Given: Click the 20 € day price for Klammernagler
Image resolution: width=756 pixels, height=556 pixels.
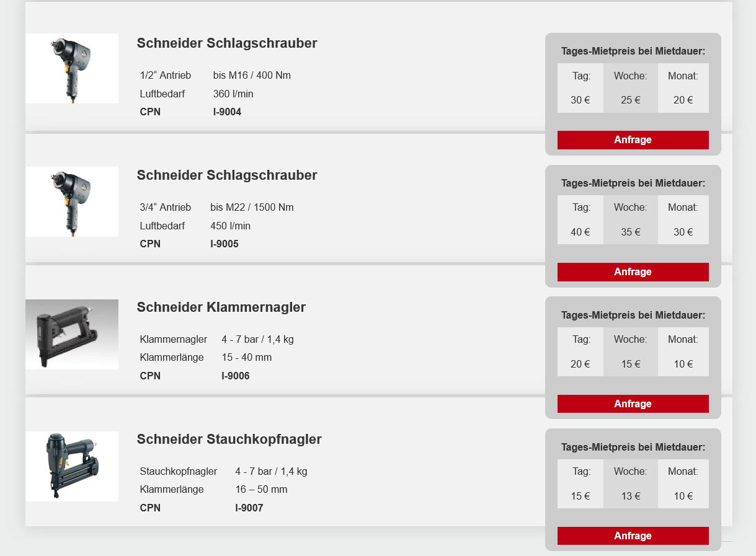Looking at the screenshot, I should [580, 364].
